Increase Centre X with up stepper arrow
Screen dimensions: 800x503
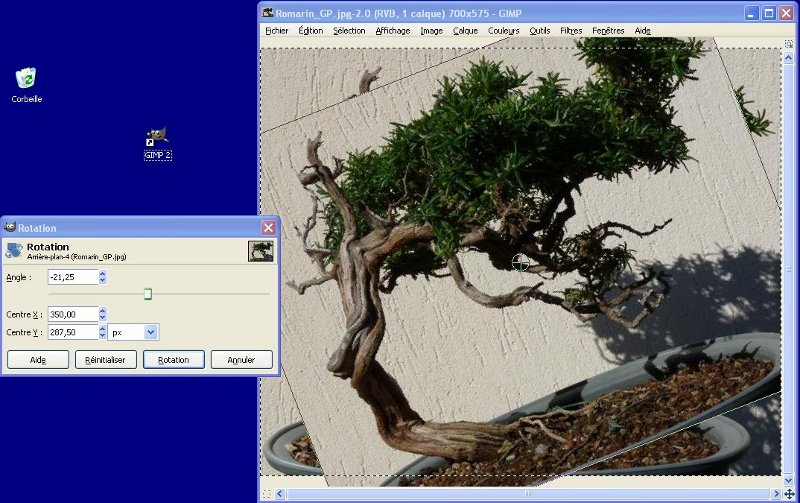click(x=103, y=311)
